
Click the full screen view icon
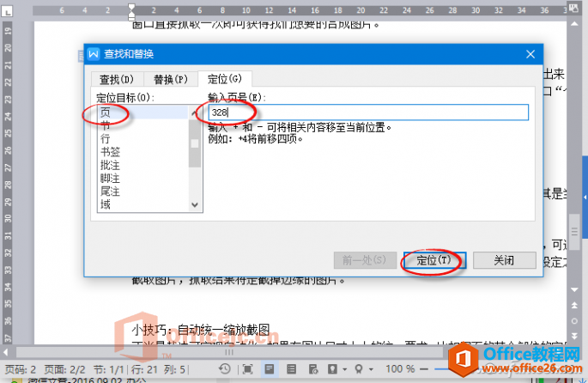(x=247, y=369)
